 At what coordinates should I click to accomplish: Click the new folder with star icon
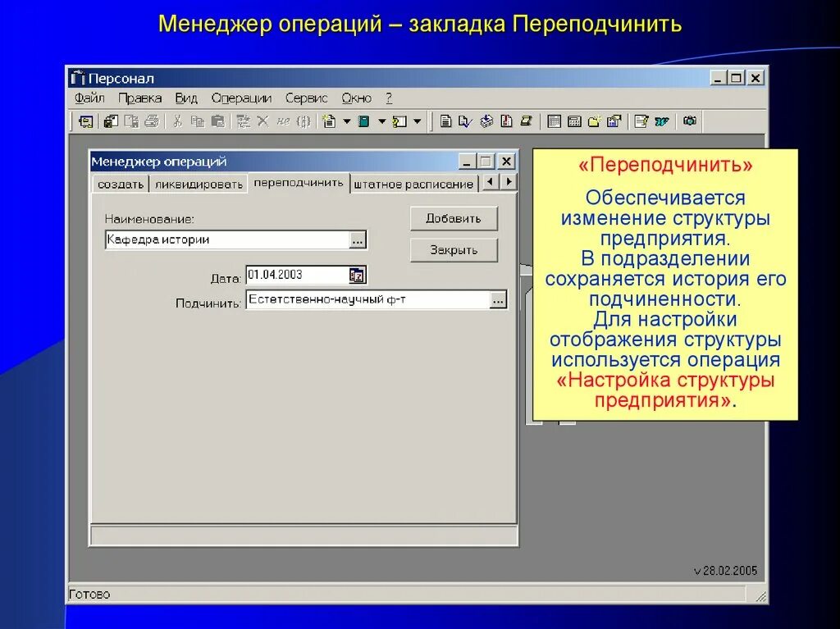(595, 121)
